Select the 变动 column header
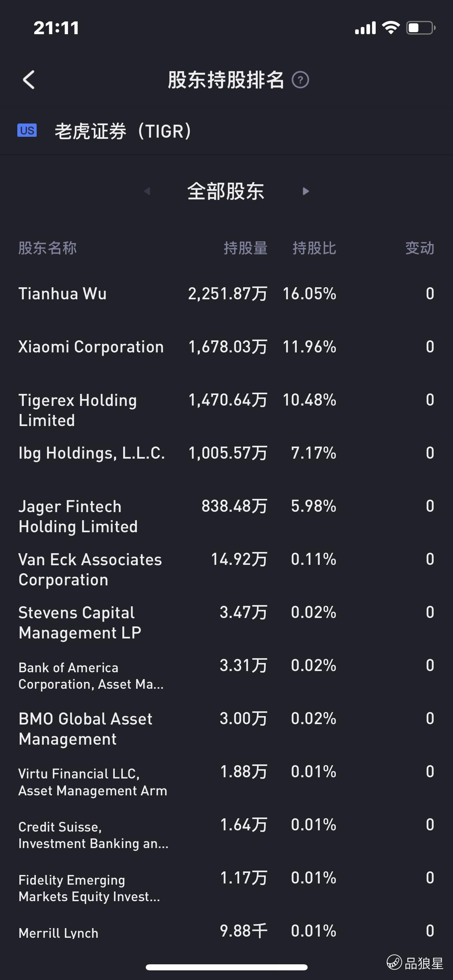 [420, 248]
